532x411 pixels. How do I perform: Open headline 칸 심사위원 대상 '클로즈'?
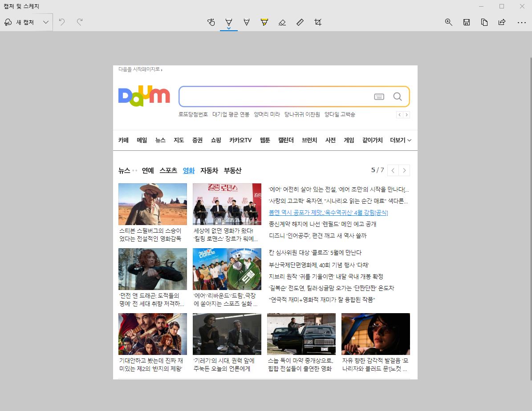(x=315, y=253)
